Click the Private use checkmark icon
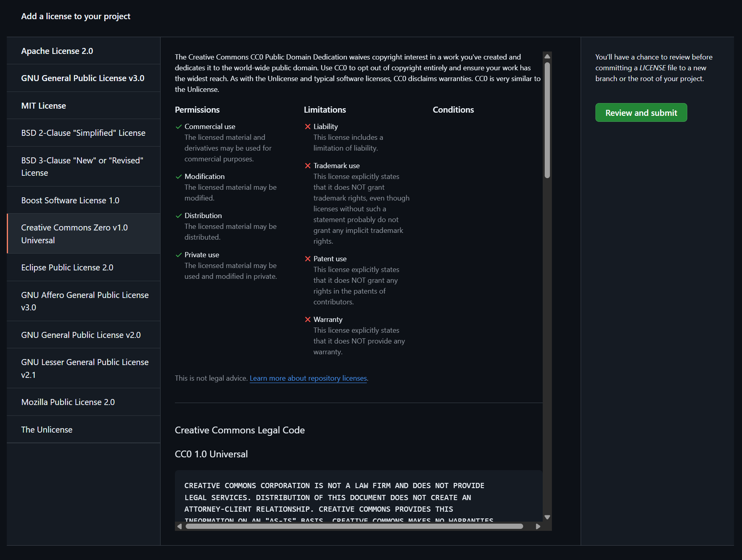 click(179, 255)
